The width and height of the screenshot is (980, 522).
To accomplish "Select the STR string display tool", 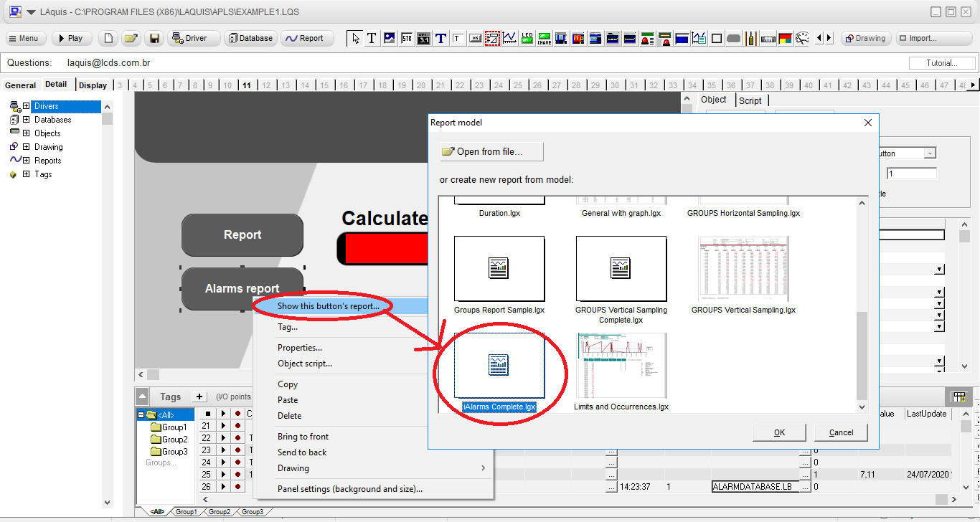I will 406,38.
